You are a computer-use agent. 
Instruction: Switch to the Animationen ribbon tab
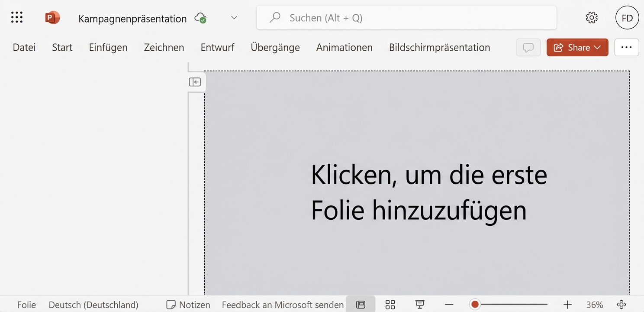coord(344,47)
